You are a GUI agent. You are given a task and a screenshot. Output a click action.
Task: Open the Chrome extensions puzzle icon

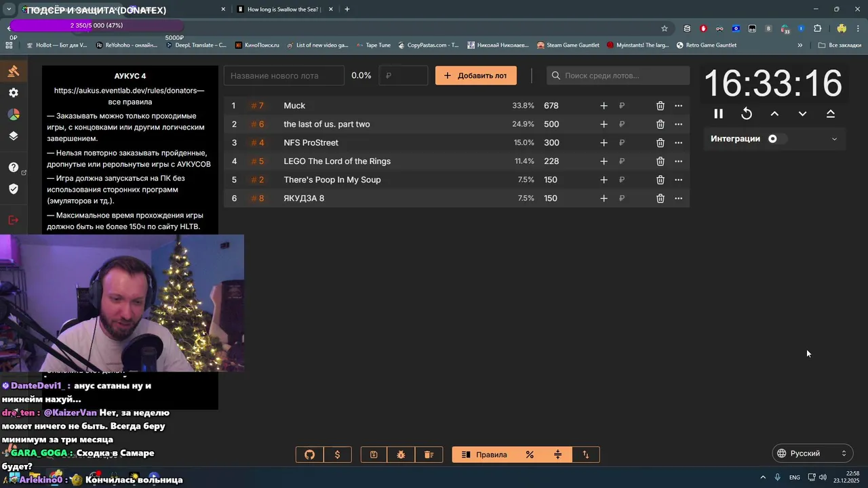tap(817, 28)
